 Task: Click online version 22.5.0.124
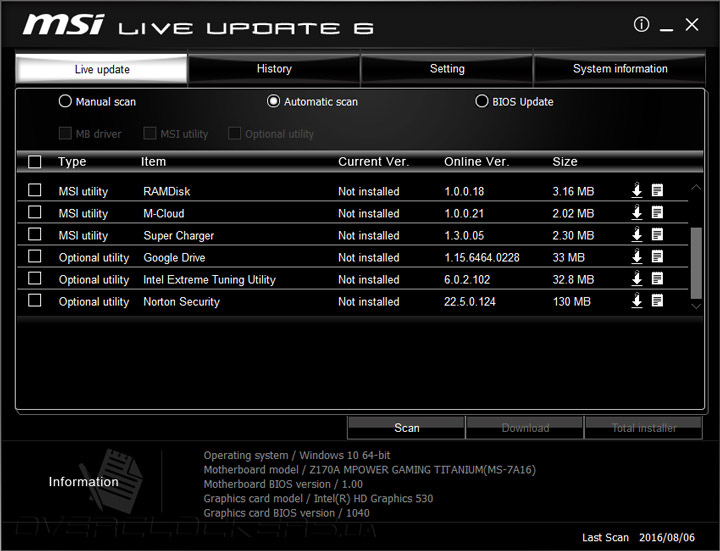point(470,302)
